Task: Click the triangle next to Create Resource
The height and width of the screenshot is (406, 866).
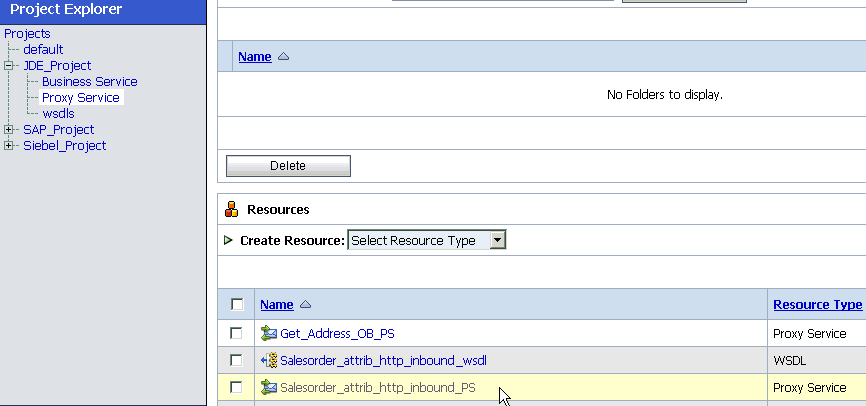Action: click(228, 240)
